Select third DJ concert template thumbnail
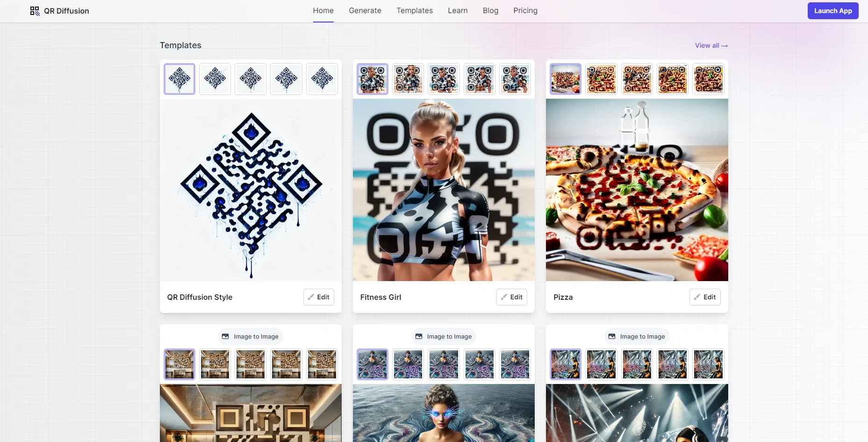Viewport: 868px width, 442px height. [637, 364]
